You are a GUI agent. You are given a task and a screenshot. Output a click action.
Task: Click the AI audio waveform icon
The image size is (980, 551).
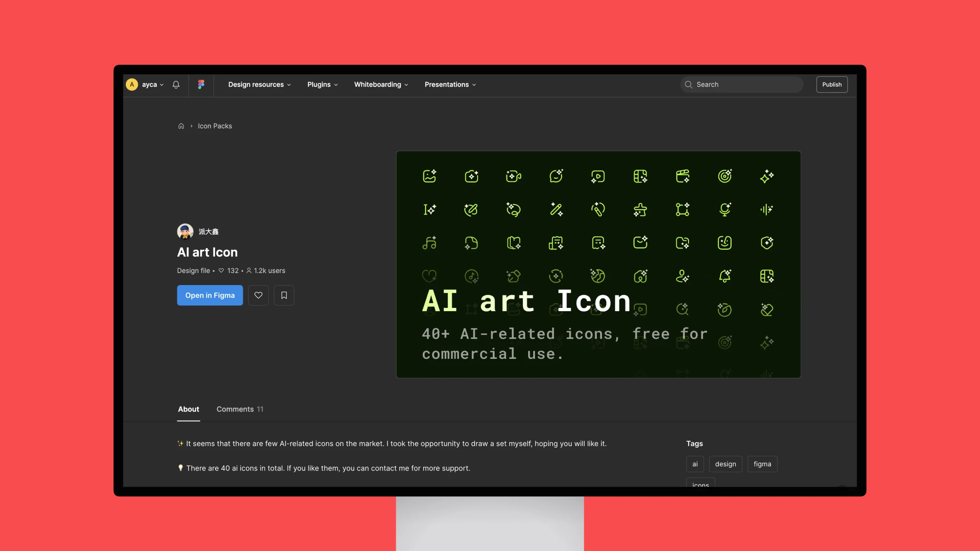point(766,209)
